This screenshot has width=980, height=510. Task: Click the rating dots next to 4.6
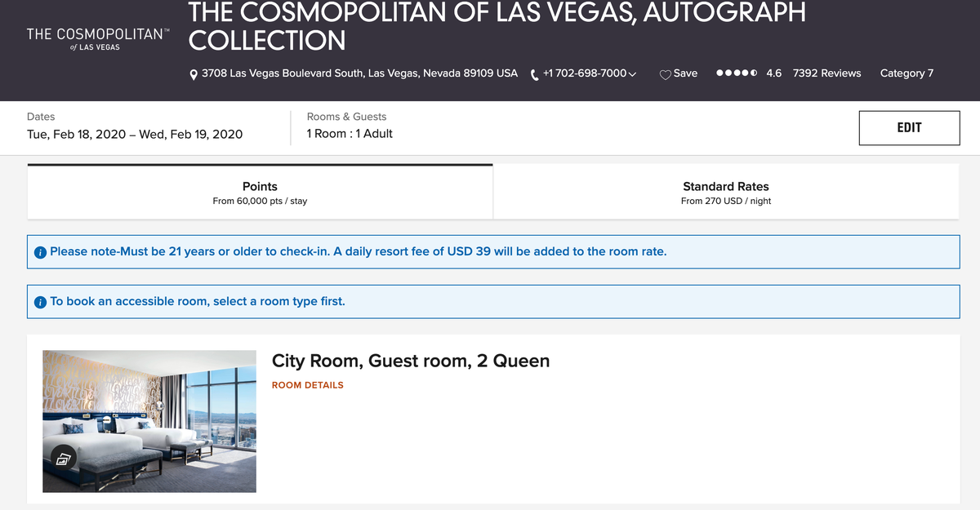click(736, 73)
